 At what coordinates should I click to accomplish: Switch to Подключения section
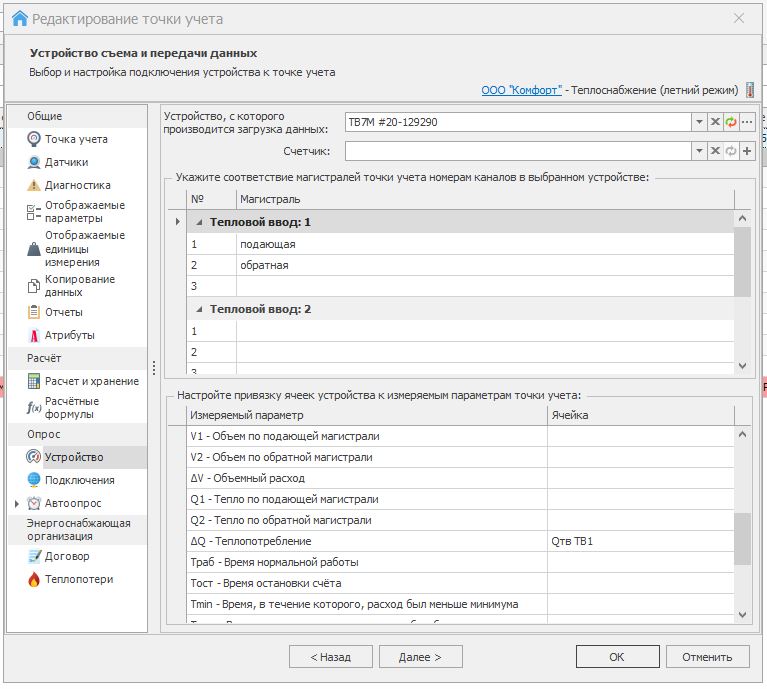(79, 480)
